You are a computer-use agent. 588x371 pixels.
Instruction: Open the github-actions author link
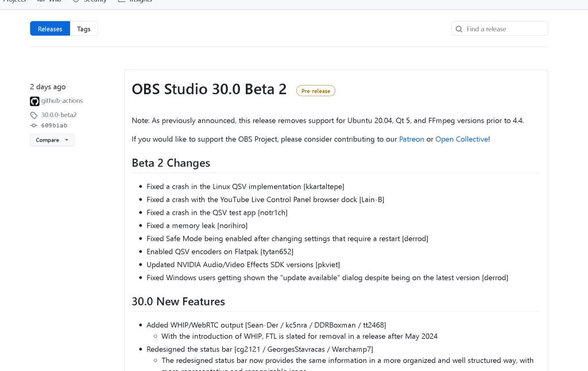tap(62, 101)
